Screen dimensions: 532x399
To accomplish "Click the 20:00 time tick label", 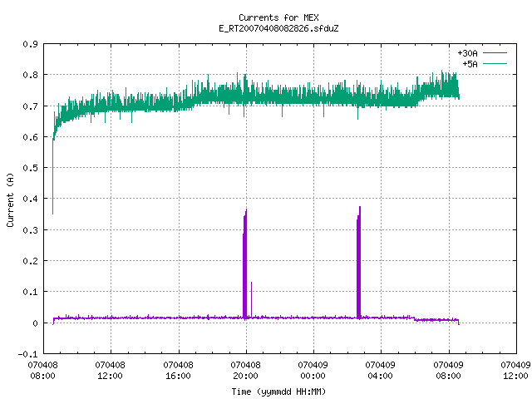I will pyautogui.click(x=246, y=376).
